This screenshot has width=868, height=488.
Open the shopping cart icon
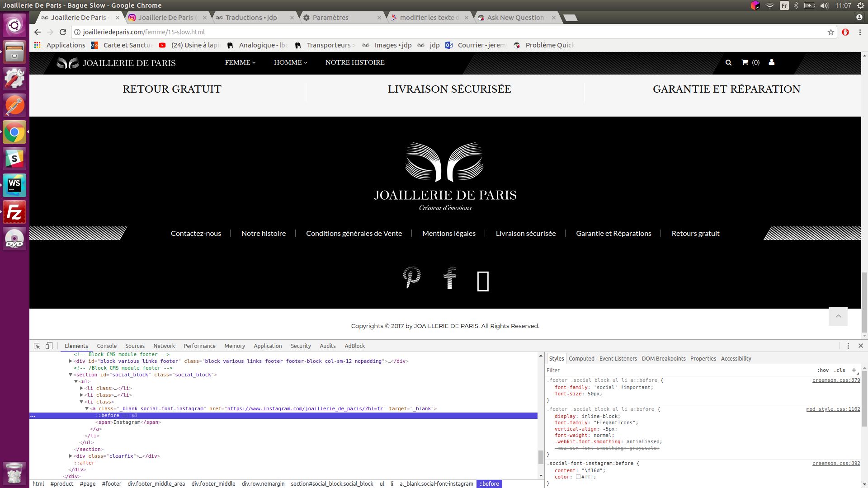pos(745,62)
